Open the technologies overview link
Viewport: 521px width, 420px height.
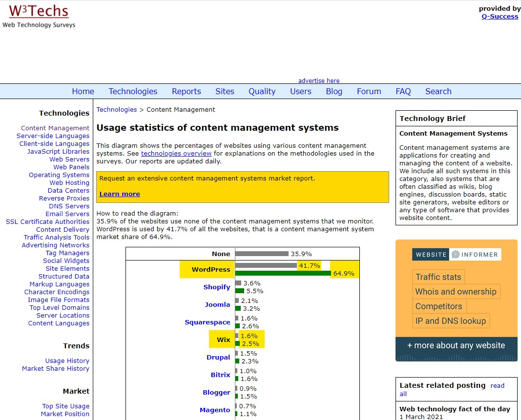click(176, 153)
